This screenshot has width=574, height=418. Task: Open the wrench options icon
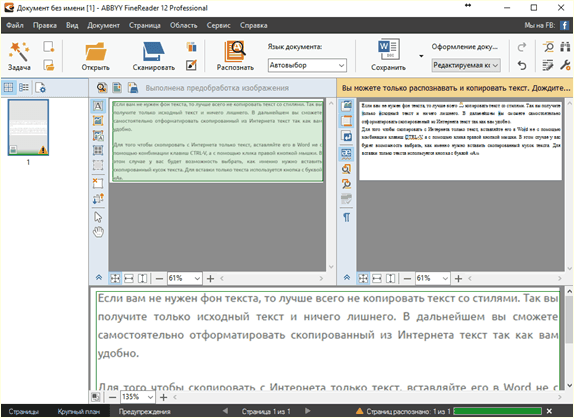565,66
